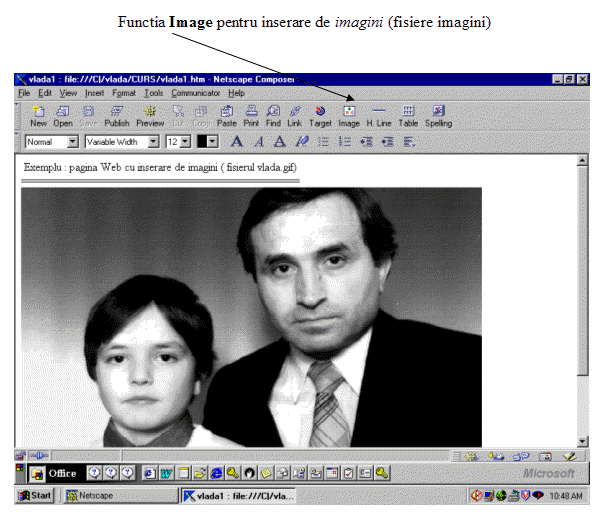Click the Link toolbar icon
The image size is (612, 524).
[x=295, y=115]
